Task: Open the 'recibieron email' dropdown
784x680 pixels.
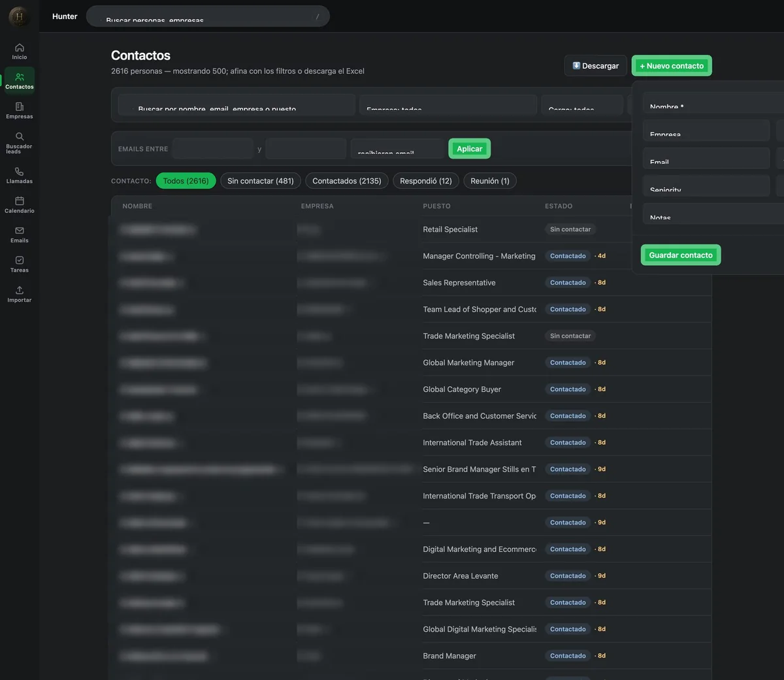Action: pos(397,149)
